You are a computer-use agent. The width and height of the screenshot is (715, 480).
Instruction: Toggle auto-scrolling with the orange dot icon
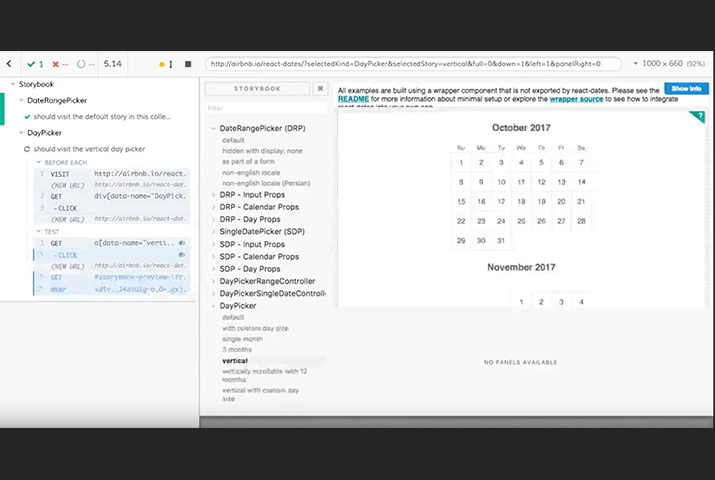(162, 64)
